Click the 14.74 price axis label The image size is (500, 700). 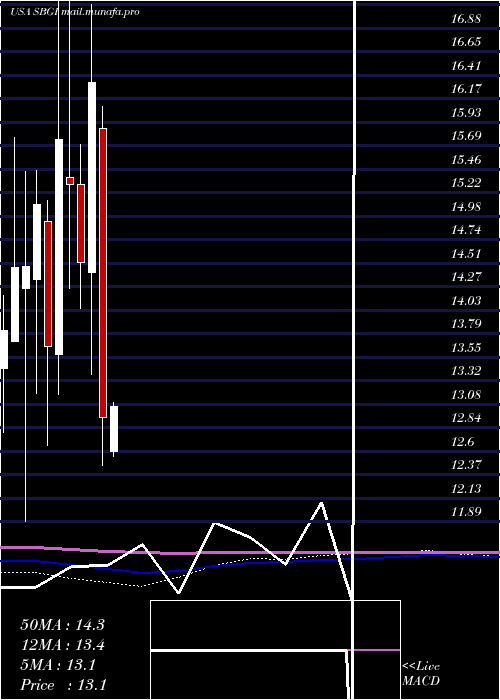pyautogui.click(x=466, y=230)
